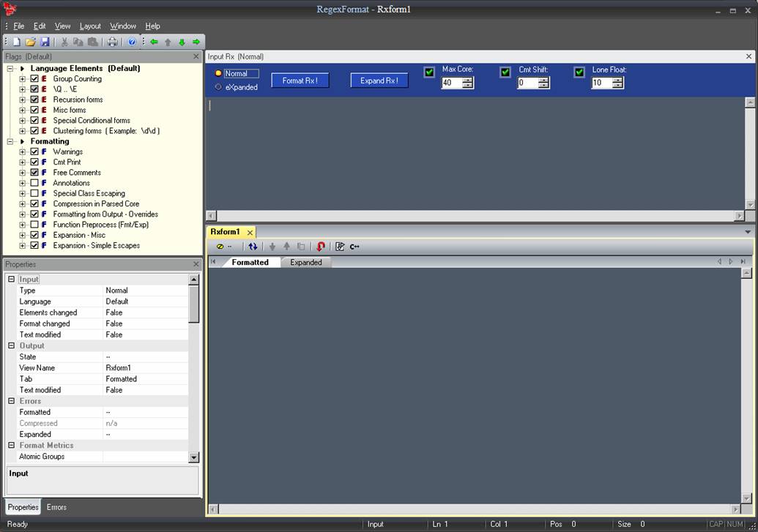The height and width of the screenshot is (532, 758).
Task: Enable Function Preprocess (Fmt/Exp) checkbox
Action: pos(34,225)
